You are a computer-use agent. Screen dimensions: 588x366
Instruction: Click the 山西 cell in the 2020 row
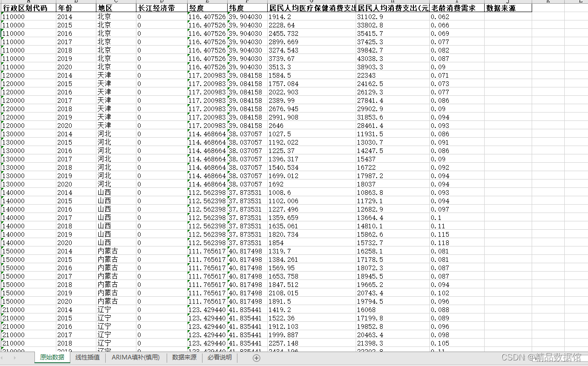[116, 243]
